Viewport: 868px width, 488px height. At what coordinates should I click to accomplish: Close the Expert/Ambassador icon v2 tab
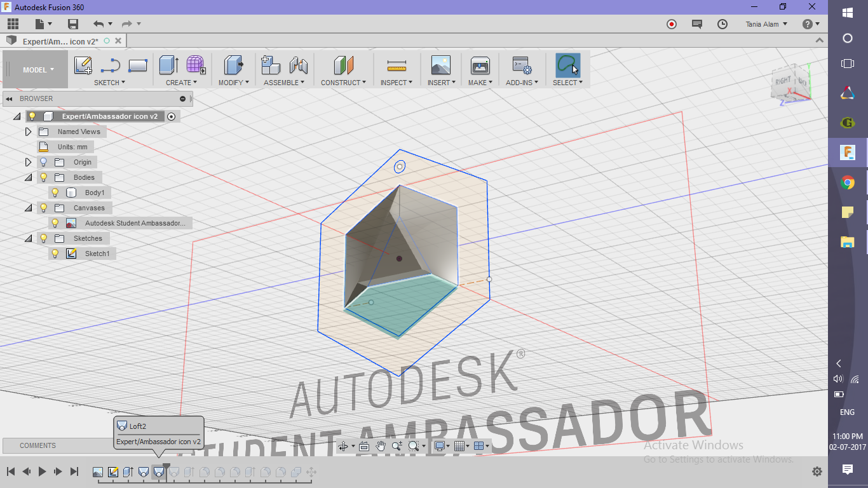pyautogui.click(x=118, y=41)
